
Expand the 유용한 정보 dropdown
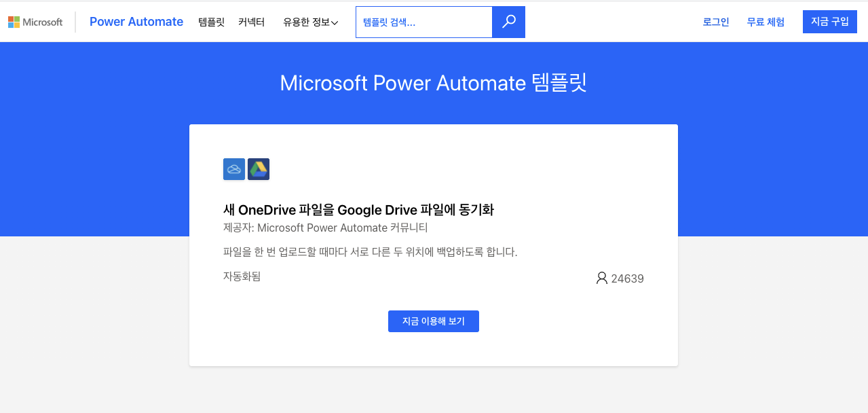pos(311,22)
